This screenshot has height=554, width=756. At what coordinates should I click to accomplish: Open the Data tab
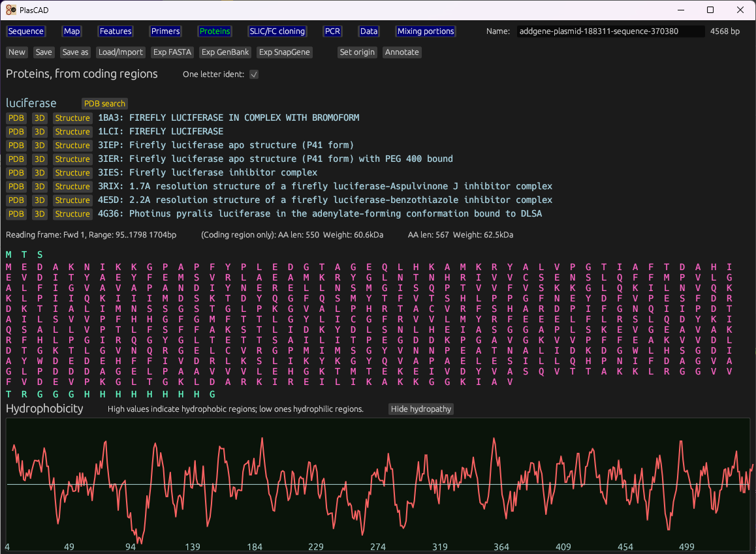[369, 31]
